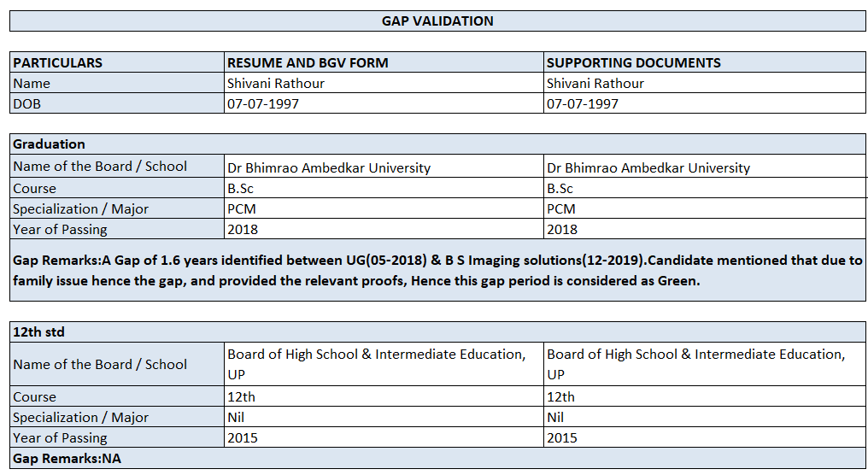Select "12th" in Supporting Documents column
868x475 pixels.
click(x=705, y=397)
